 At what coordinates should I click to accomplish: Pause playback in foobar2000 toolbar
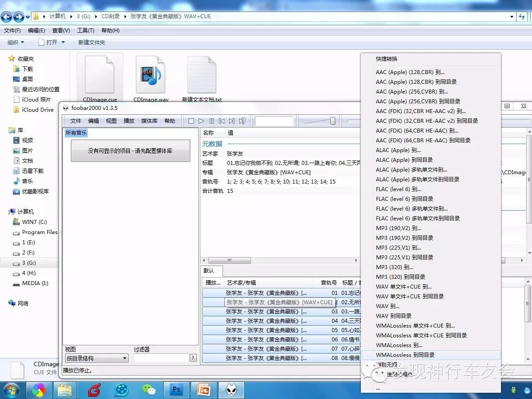point(211,121)
